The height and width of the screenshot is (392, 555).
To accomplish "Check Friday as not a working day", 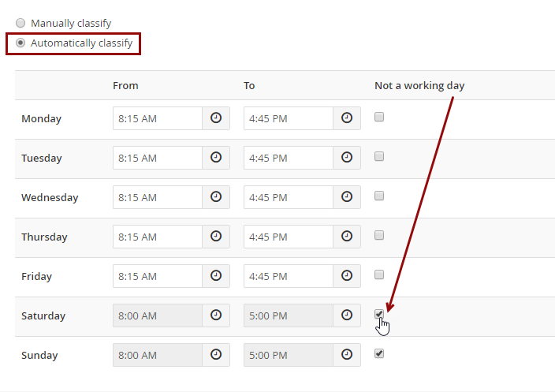I will pos(379,274).
